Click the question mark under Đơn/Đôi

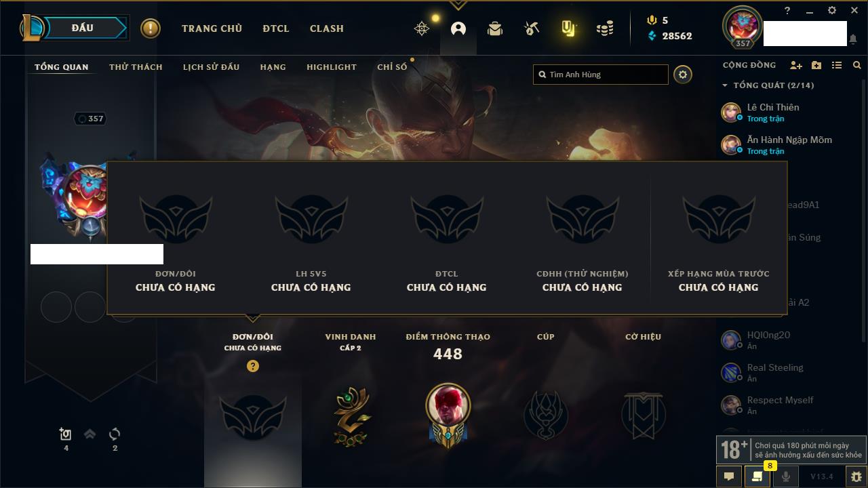(x=253, y=366)
